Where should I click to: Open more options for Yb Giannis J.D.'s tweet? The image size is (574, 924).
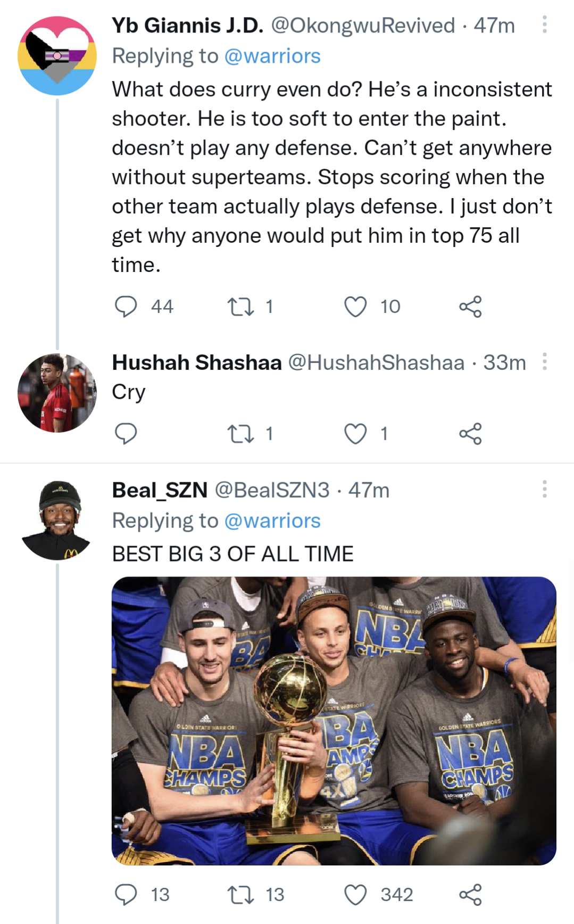point(544,24)
